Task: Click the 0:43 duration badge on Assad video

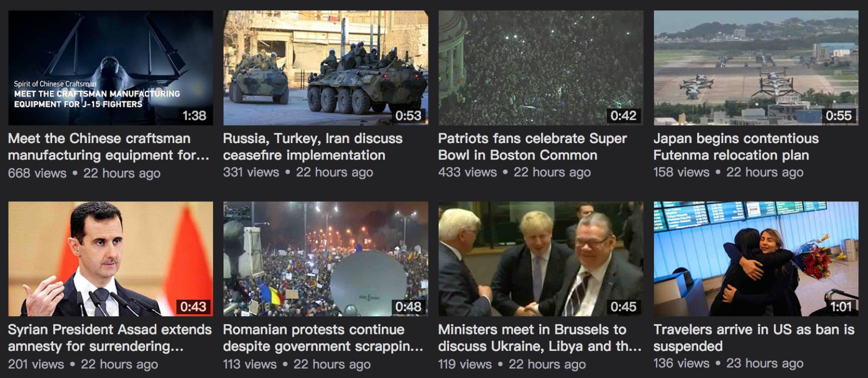Action: point(193,307)
